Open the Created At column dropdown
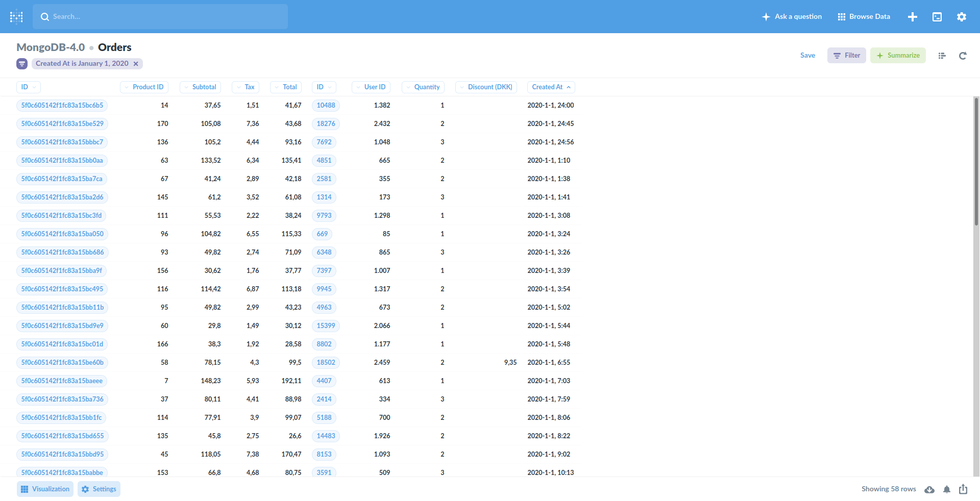This screenshot has height=501, width=980. (551, 87)
